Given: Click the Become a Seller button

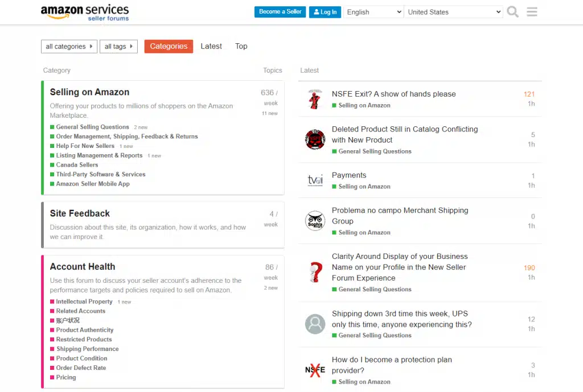Looking at the screenshot, I should (280, 12).
